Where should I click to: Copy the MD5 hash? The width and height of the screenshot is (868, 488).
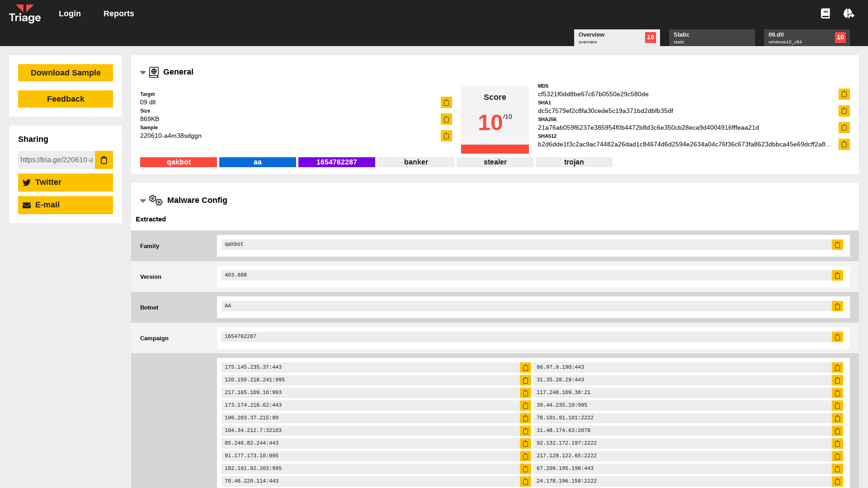pos(844,94)
